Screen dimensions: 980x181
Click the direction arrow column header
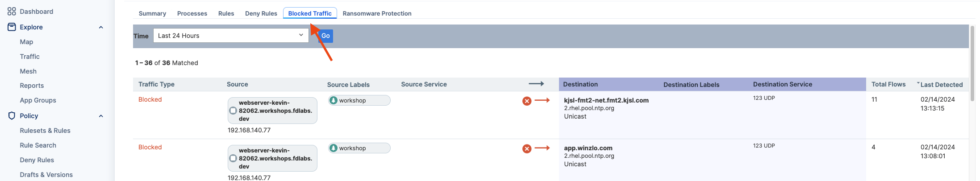(536, 84)
